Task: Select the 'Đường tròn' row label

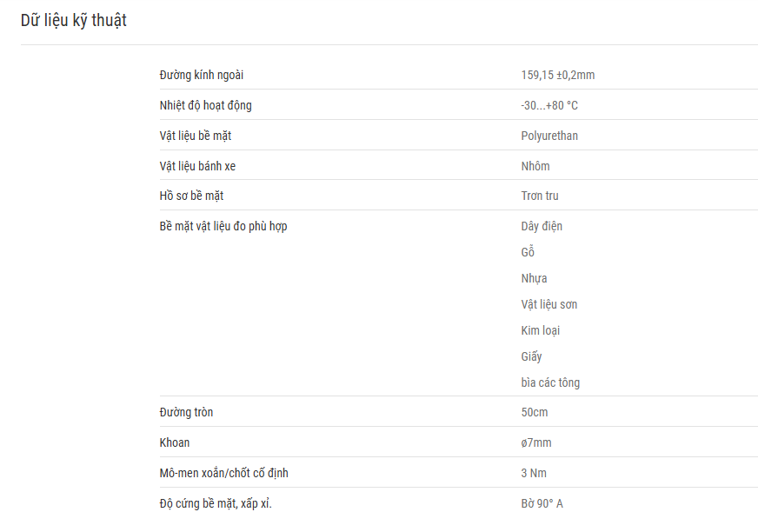Action: (x=186, y=412)
